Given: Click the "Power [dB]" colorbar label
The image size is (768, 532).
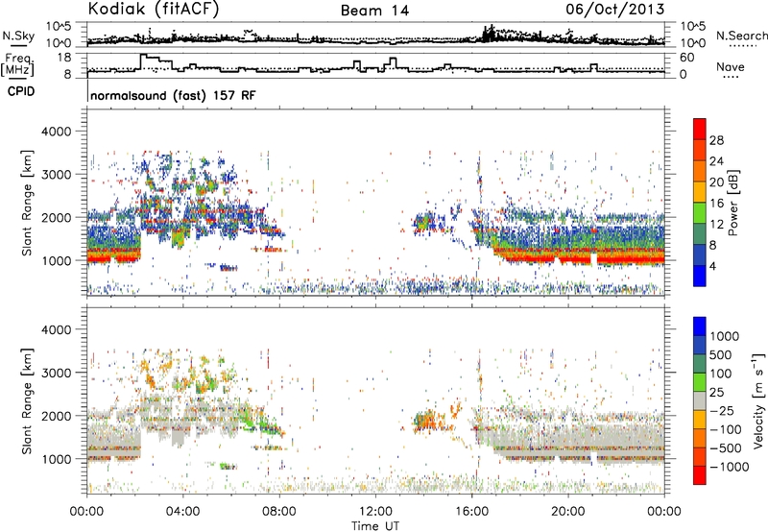Looking at the screenshot, I should click(732, 203).
